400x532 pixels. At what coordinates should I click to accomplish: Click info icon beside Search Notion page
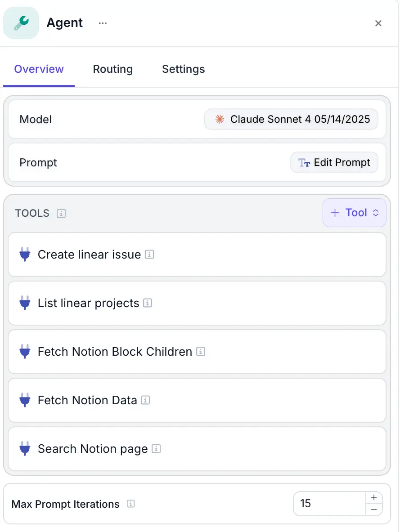point(156,449)
